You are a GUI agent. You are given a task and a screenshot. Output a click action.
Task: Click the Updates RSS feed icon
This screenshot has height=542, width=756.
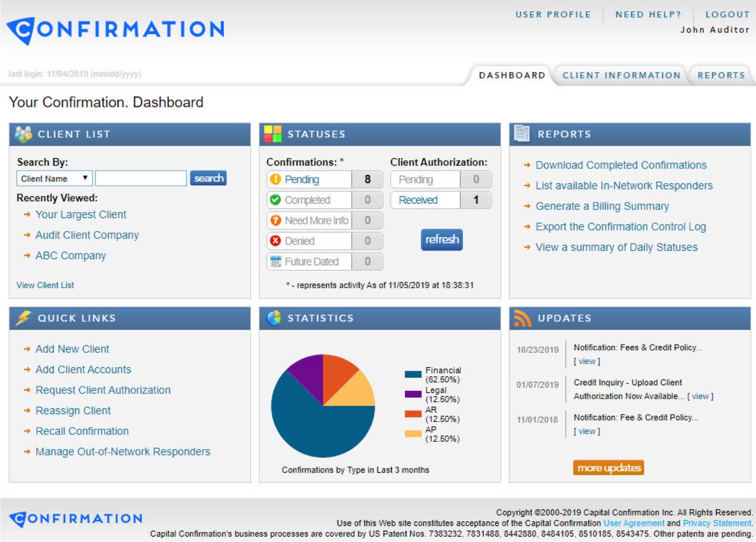pyautogui.click(x=522, y=318)
